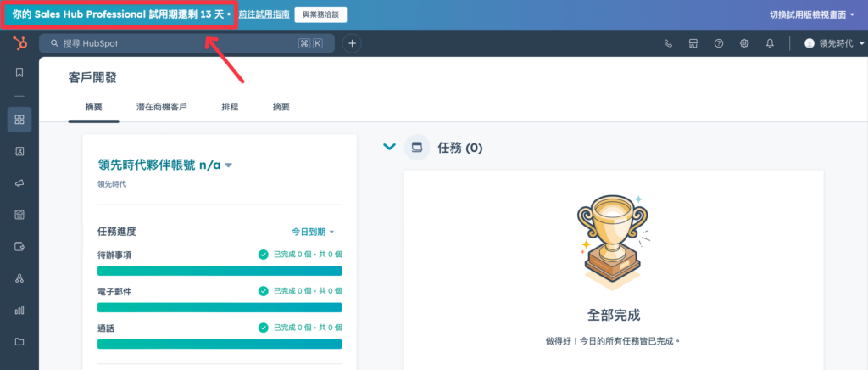Viewport: 868px width, 370px height.
Task: Open the 今日到期 filter dropdown
Action: 314,232
